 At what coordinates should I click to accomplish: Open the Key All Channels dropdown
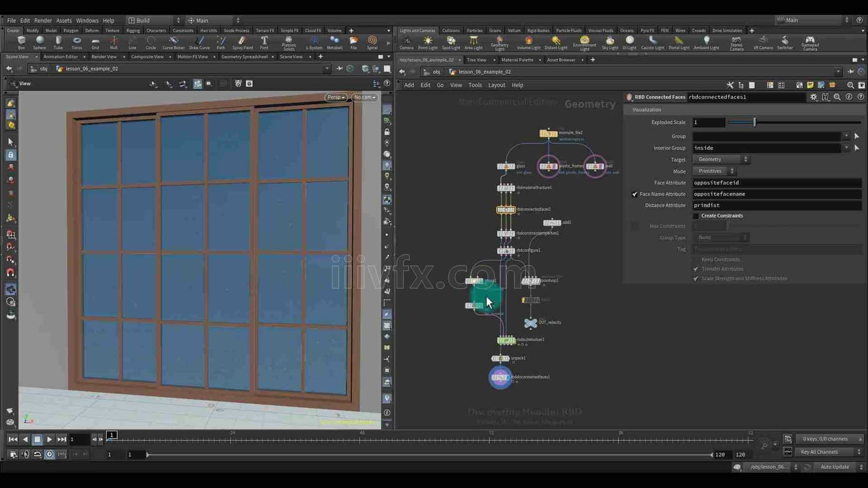coord(829,452)
